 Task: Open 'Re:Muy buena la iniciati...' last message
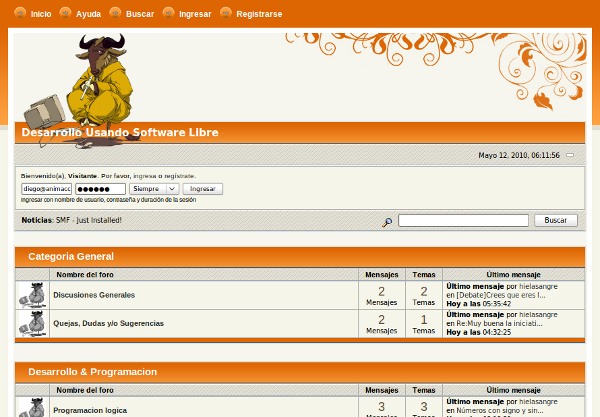coord(499,323)
